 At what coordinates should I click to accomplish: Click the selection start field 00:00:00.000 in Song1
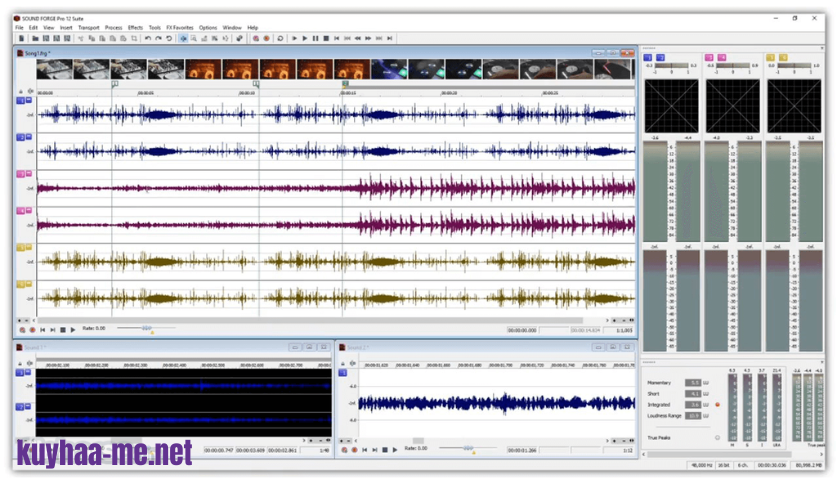tap(522, 330)
